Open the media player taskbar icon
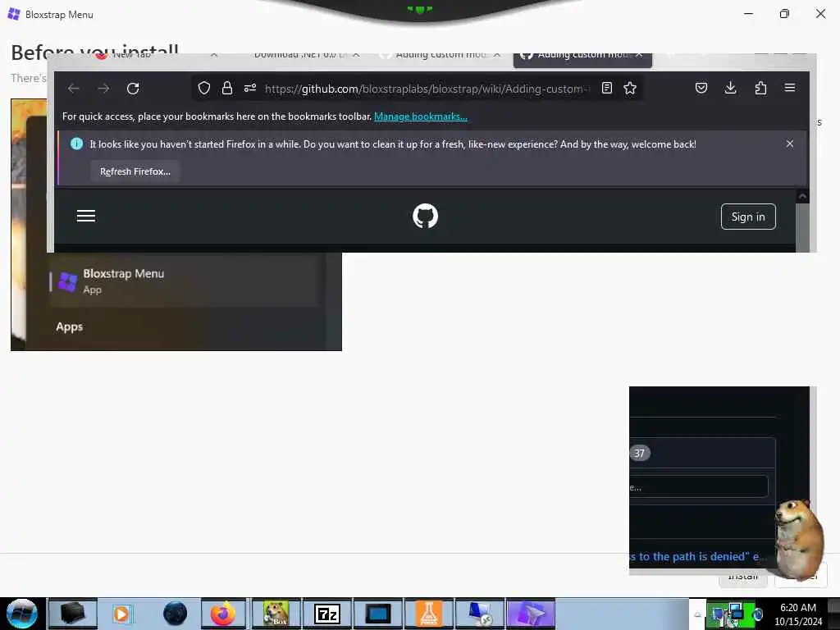The height and width of the screenshot is (630, 840). [121, 614]
